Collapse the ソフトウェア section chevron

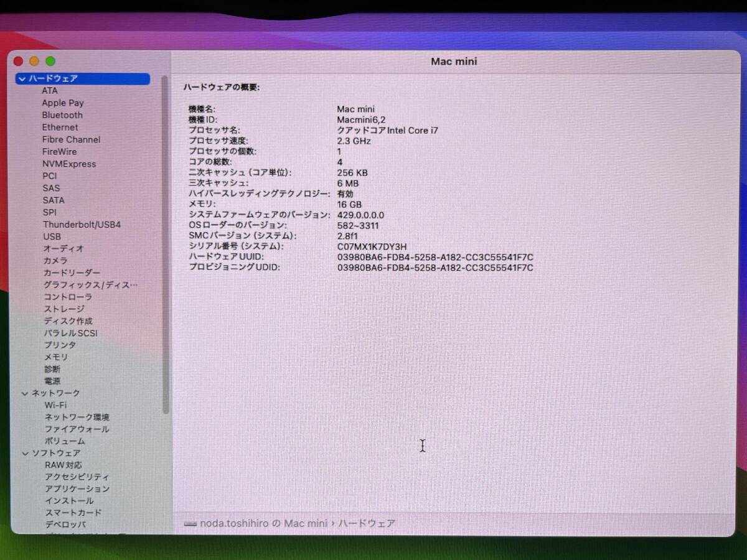(25, 453)
